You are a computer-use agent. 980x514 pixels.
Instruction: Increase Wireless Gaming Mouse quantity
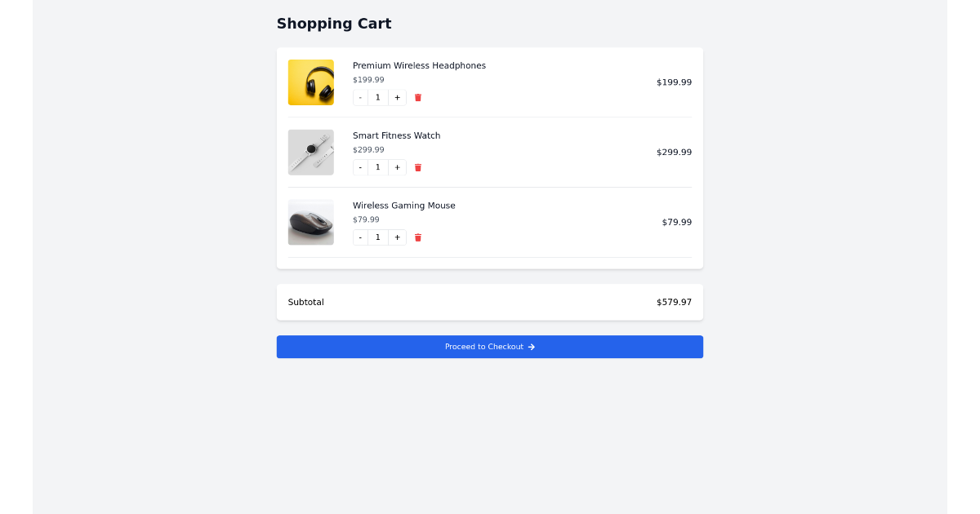(x=397, y=237)
